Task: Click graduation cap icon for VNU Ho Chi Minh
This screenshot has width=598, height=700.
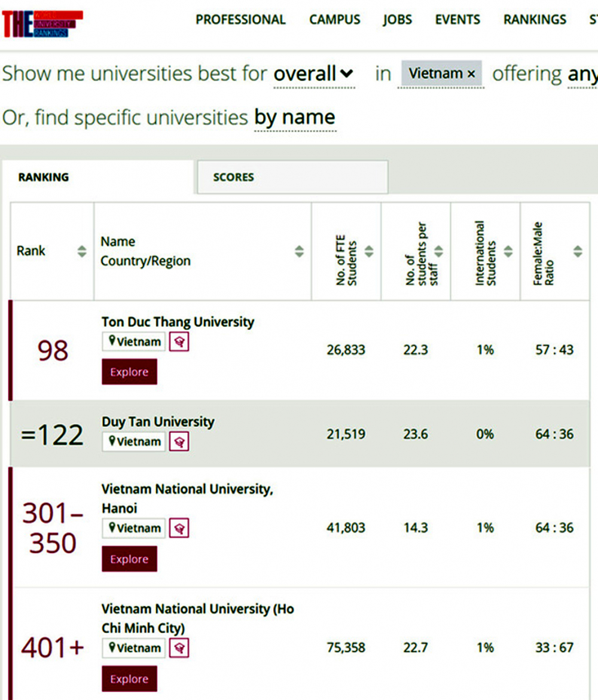Action: click(x=179, y=648)
